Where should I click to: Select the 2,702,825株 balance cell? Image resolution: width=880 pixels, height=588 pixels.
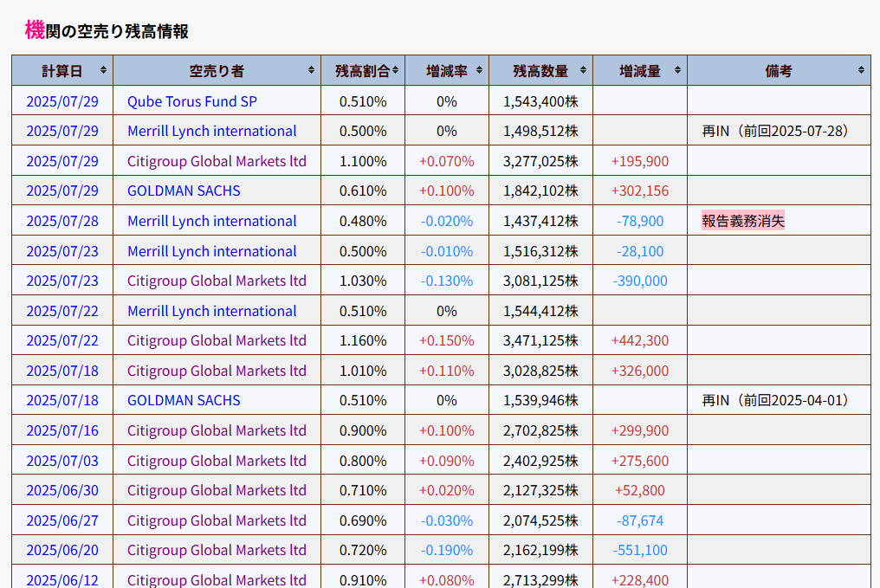click(x=540, y=431)
